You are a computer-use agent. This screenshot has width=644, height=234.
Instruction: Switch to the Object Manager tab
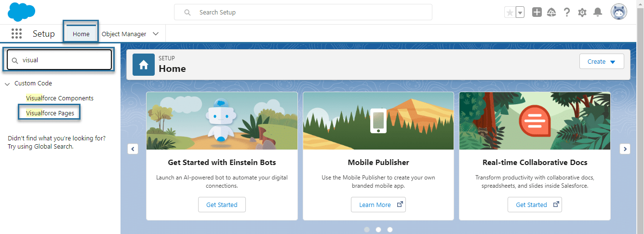pos(124,34)
